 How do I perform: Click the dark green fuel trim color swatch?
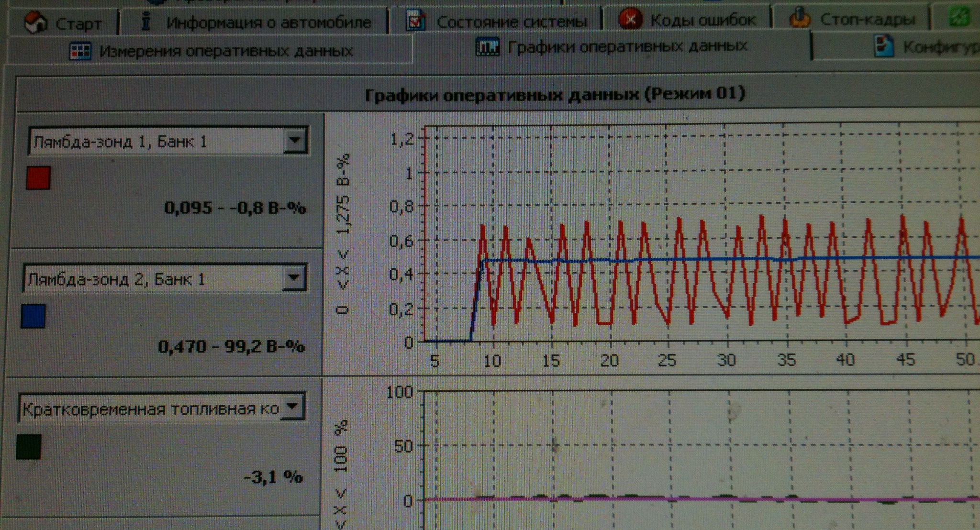pos(29,447)
